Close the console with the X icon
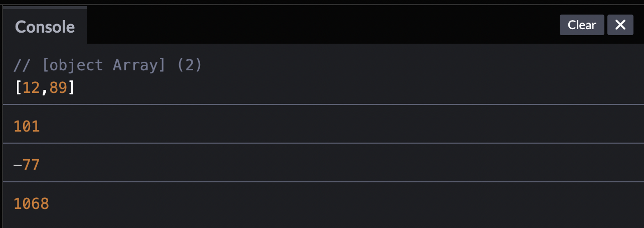Image resolution: width=644 pixels, height=228 pixels. pos(620,25)
